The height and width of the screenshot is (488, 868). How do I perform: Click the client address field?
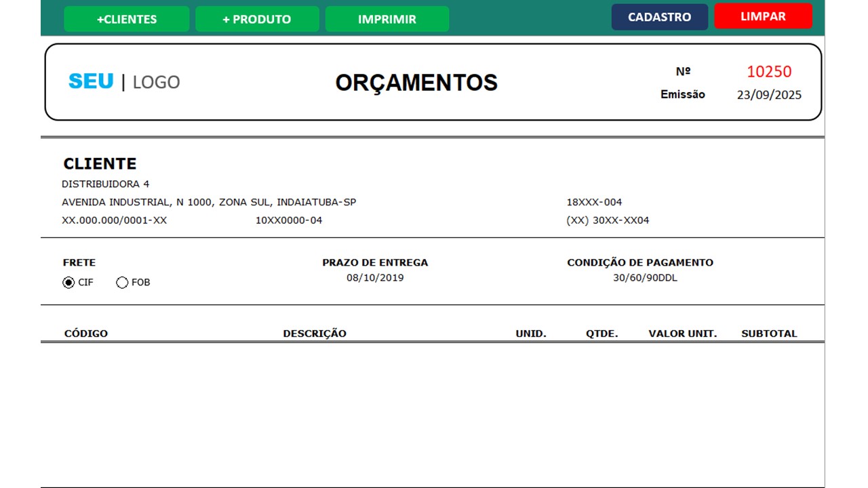209,202
